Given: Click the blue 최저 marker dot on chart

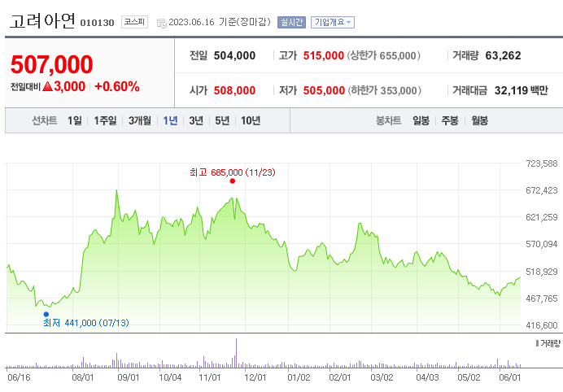Looking at the screenshot, I should point(46,314).
